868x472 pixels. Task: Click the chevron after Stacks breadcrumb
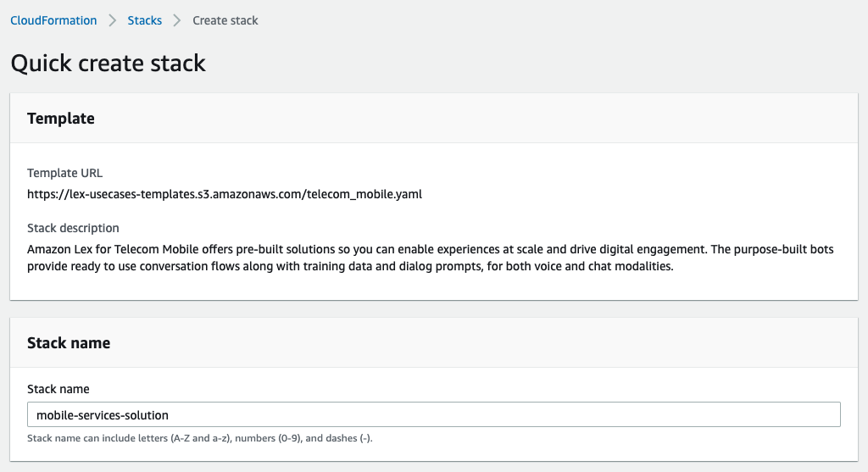pyautogui.click(x=177, y=20)
